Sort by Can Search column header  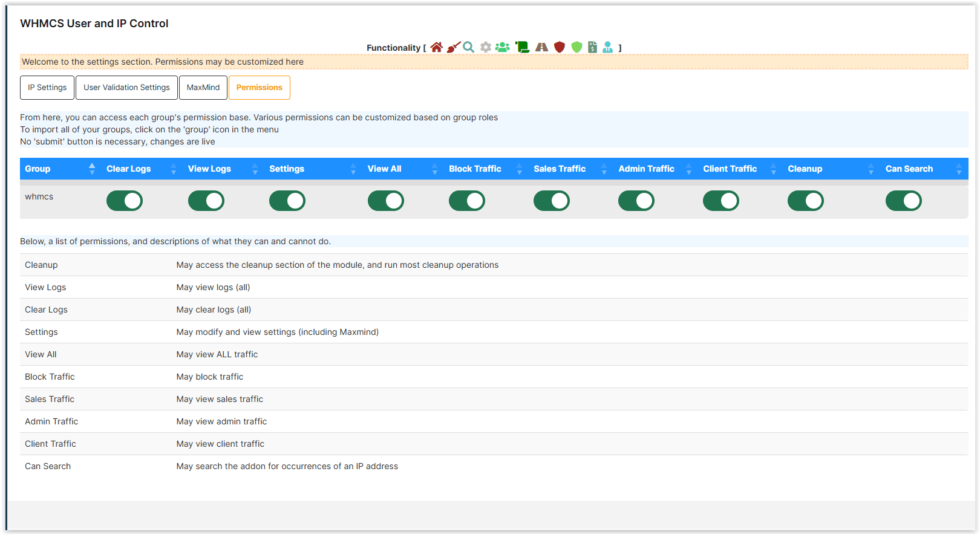[924, 169]
